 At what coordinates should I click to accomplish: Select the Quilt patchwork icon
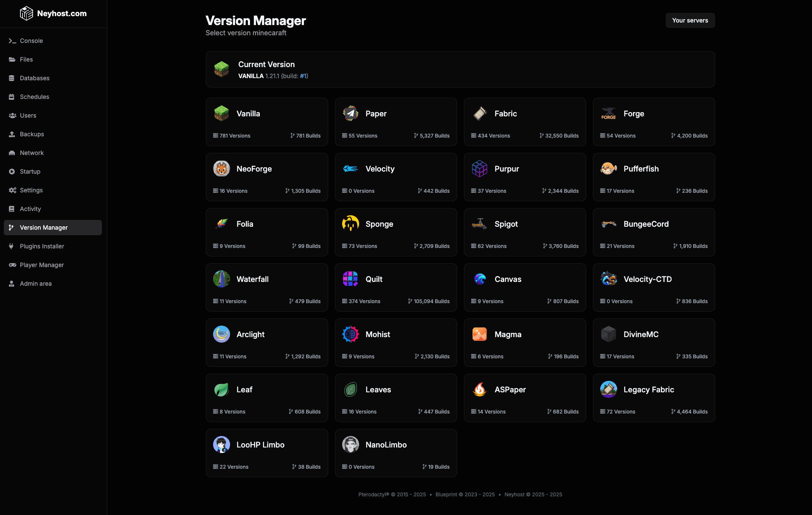coord(350,279)
